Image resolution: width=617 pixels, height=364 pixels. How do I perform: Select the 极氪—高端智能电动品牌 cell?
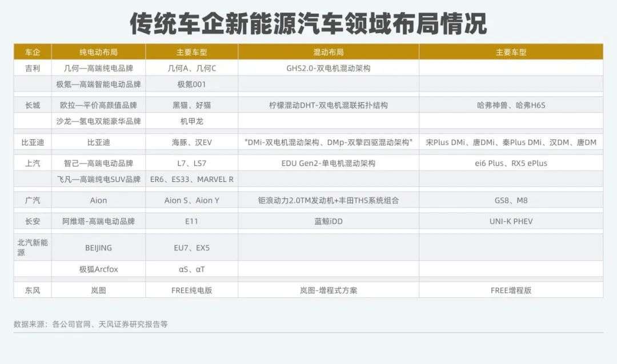(x=98, y=84)
